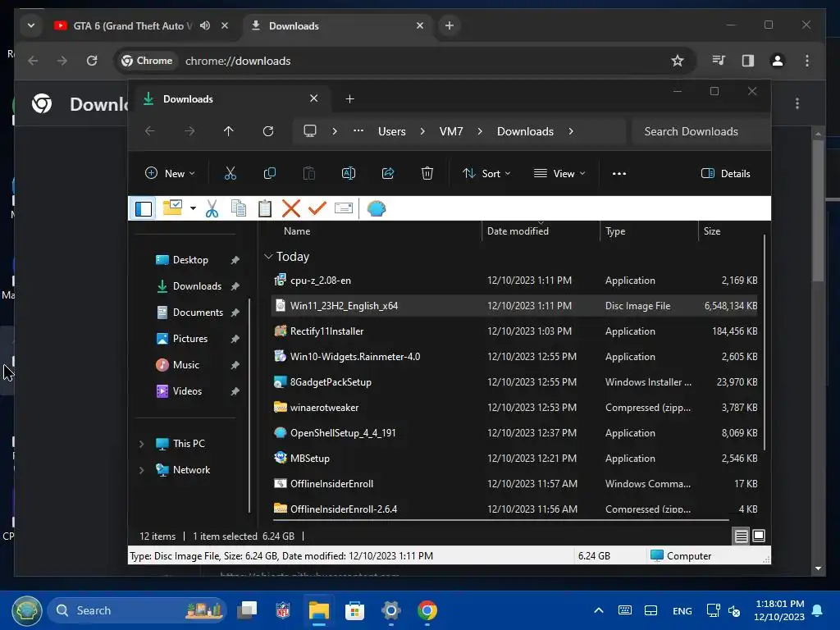Image resolution: width=840 pixels, height=630 pixels.
Task: Click Up arrow in File Explorer navigation
Action: click(x=228, y=131)
